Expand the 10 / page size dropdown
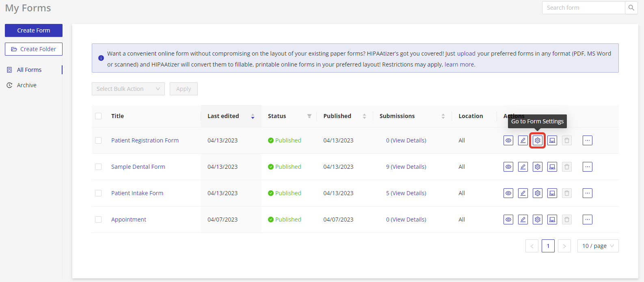 tap(598, 246)
